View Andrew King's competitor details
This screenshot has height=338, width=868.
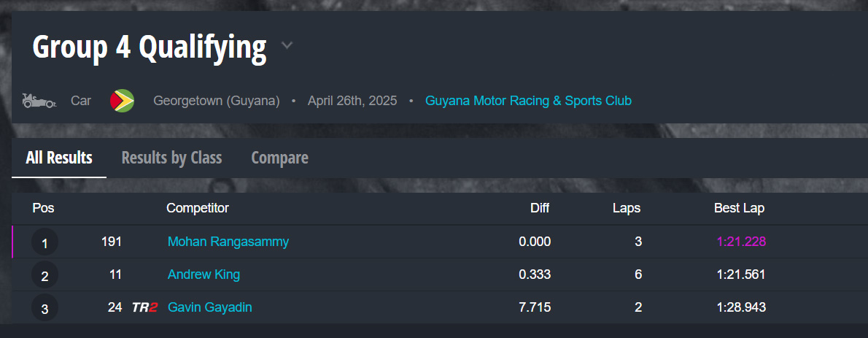pos(204,275)
